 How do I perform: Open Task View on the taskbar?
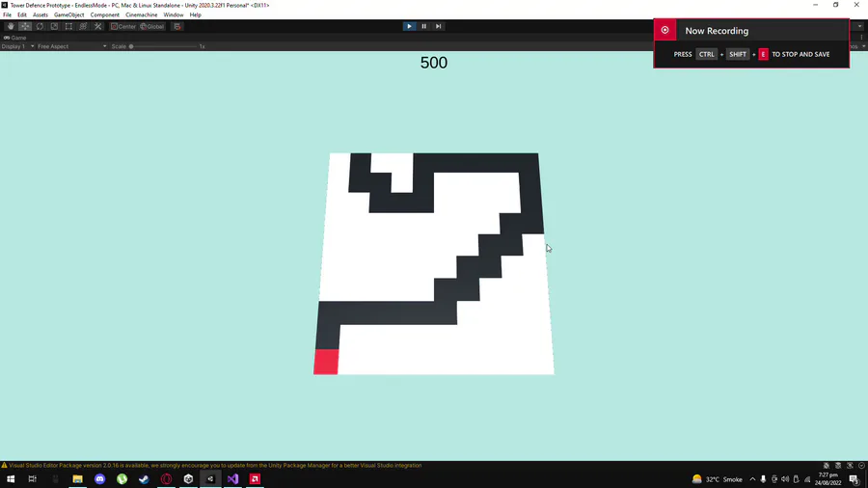point(32,479)
